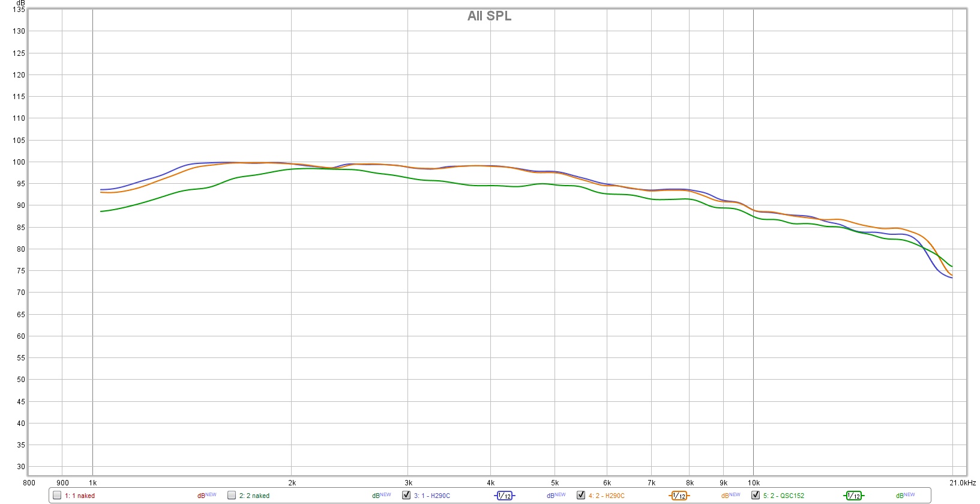Click the orange 1/12 smoothing icon for 2 - H290C
980x504 pixels.
pyautogui.click(x=679, y=496)
